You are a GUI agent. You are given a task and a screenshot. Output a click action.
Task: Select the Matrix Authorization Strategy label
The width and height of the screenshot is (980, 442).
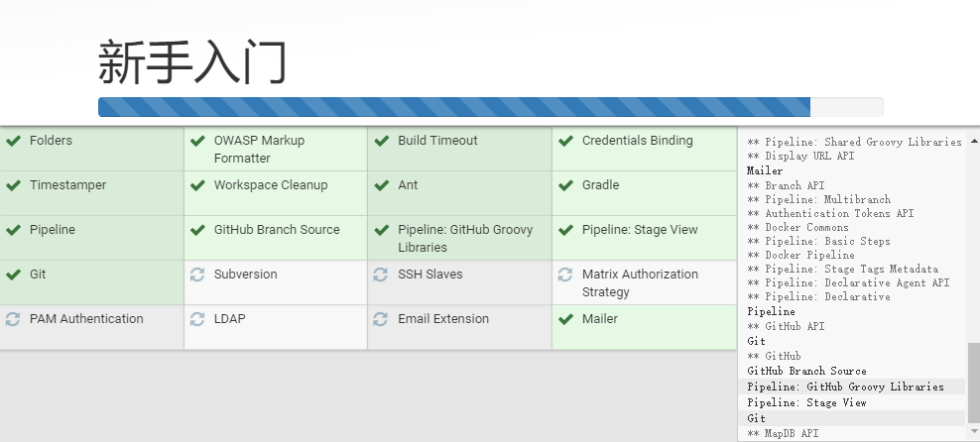pos(640,282)
